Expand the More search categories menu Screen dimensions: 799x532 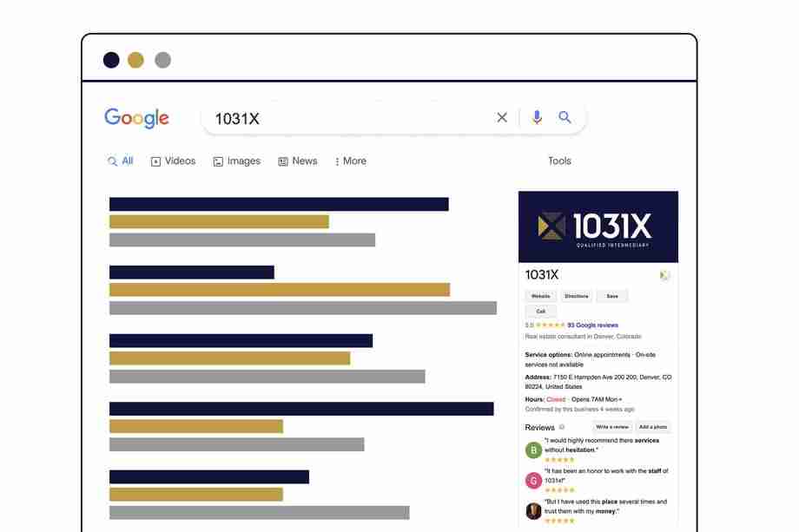pos(350,161)
